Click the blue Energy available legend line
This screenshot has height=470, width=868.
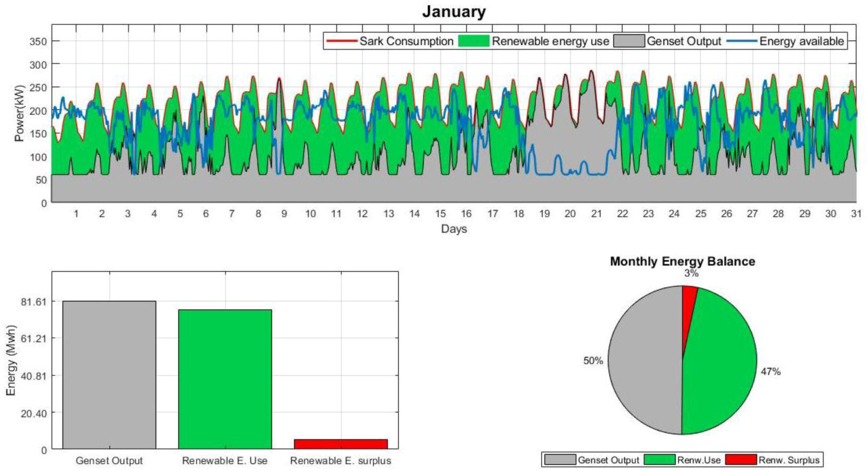(741, 41)
